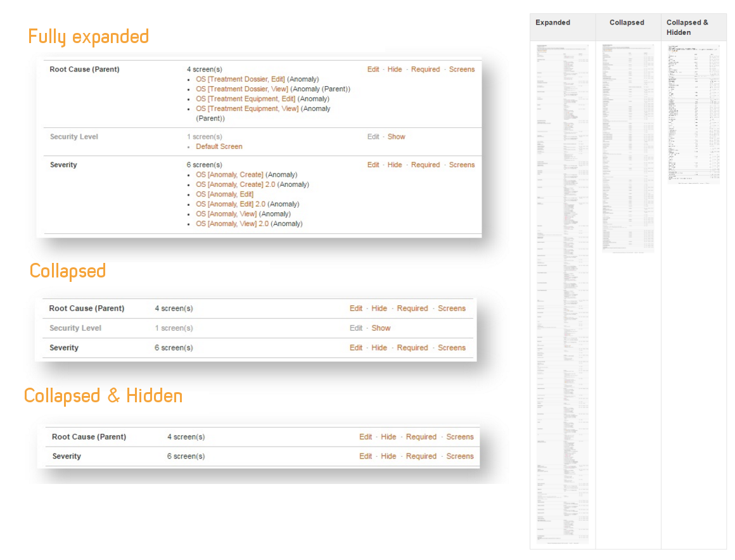Click Edit for Security Level in Collapsed panel
The height and width of the screenshot is (560, 735).
tap(356, 328)
